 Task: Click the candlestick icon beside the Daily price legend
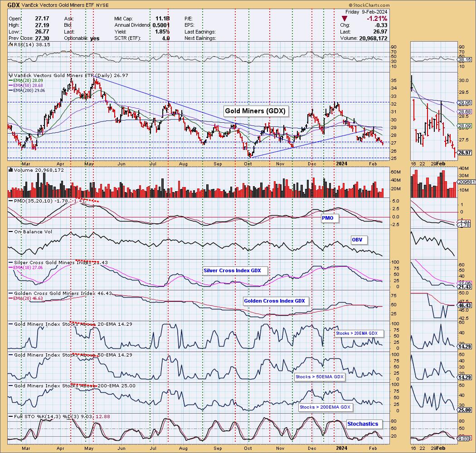[x=11, y=75]
